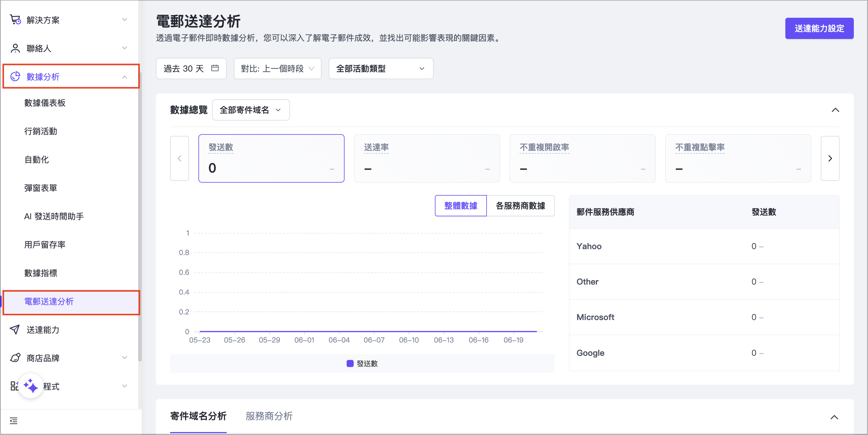
Task: Open the 全部寄件域名 dropdown
Action: [251, 110]
